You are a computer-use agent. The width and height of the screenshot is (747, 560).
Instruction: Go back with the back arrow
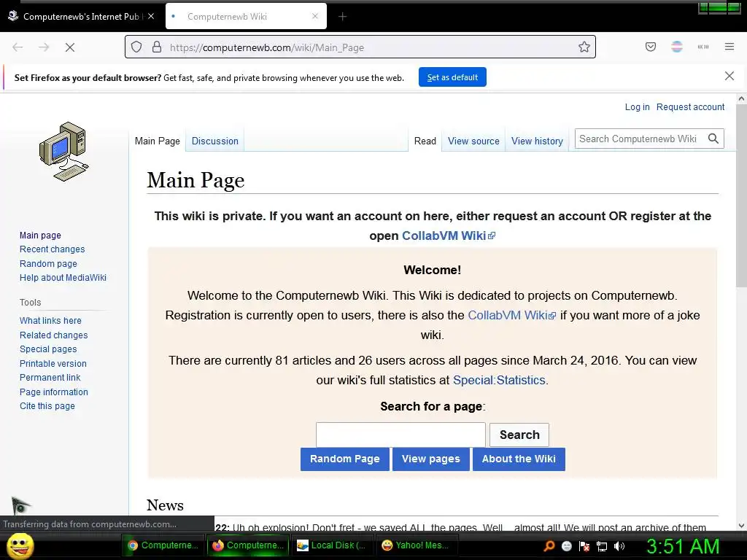click(x=18, y=47)
